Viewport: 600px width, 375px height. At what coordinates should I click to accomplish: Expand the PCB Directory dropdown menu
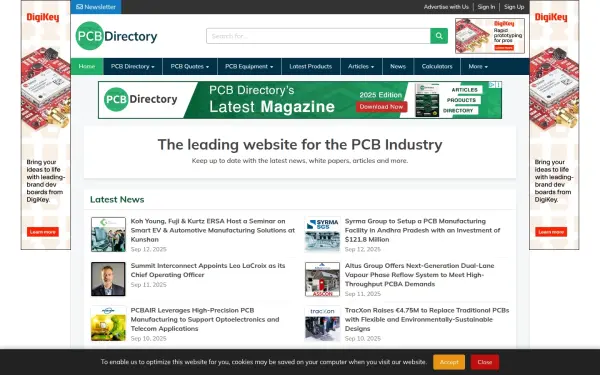133,67
